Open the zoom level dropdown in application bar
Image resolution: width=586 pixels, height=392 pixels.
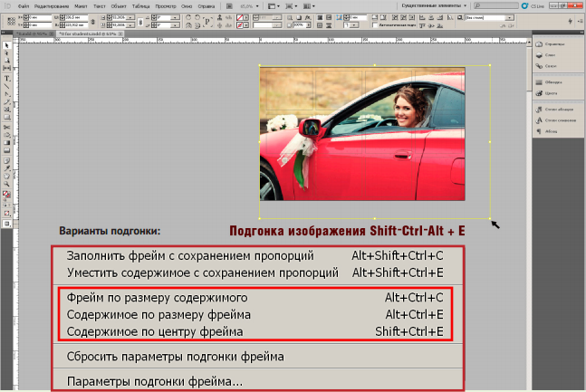(x=257, y=6)
